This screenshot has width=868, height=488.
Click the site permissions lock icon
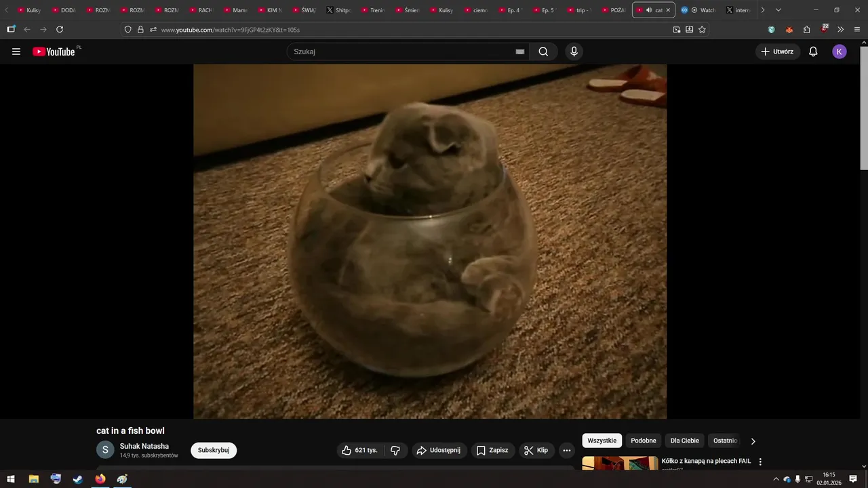tap(140, 30)
